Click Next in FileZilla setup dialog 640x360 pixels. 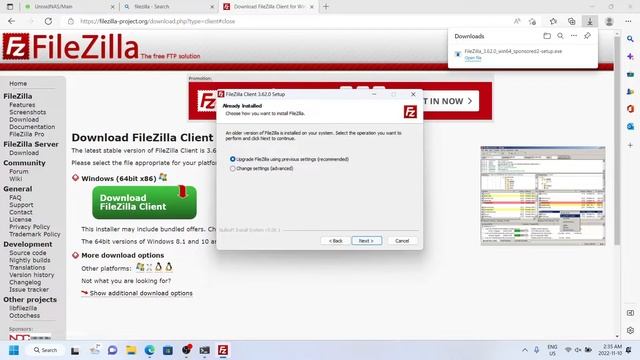click(367, 241)
